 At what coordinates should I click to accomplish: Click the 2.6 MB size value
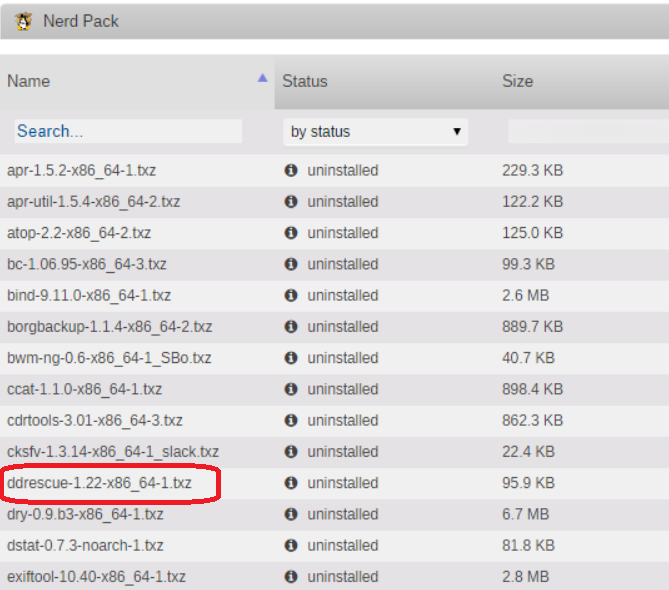point(525,295)
